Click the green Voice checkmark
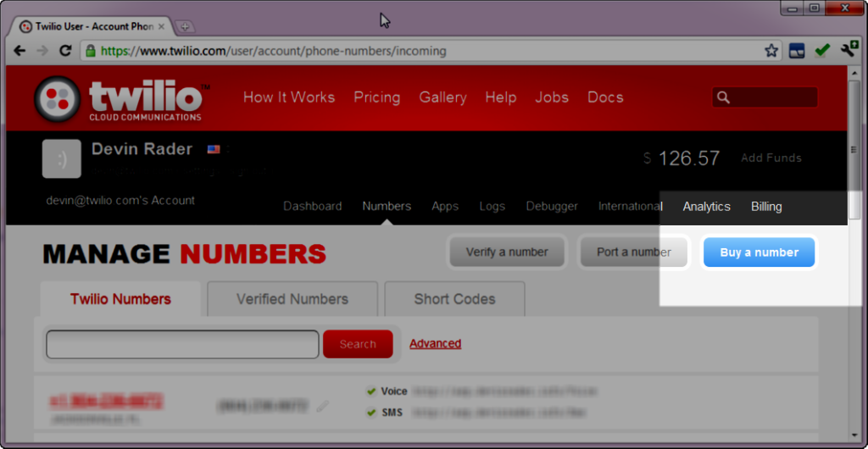Screen dimensions: 868x449 pos(370,391)
